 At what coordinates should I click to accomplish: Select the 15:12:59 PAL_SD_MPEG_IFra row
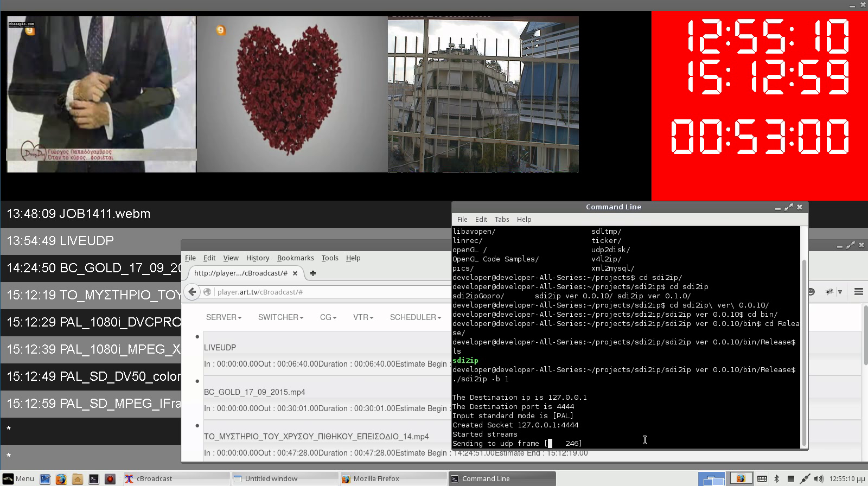(90, 404)
